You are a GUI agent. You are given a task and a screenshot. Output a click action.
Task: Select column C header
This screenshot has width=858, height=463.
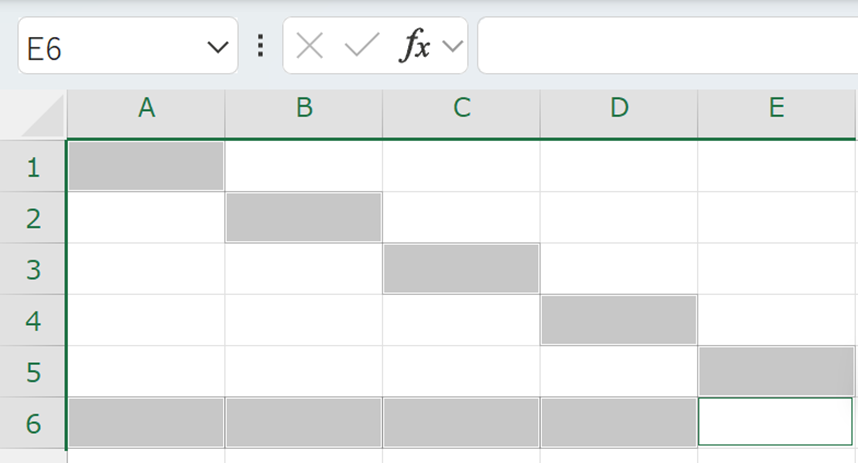[x=461, y=109]
